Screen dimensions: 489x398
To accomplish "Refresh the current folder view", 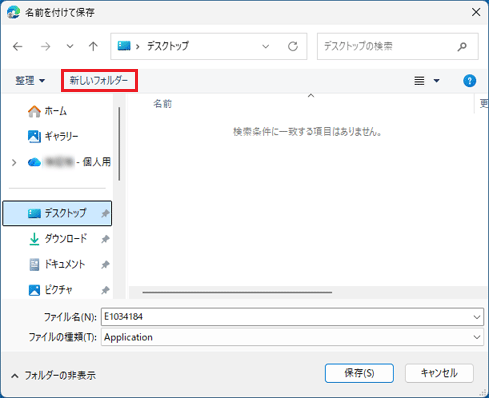I will coord(293,46).
